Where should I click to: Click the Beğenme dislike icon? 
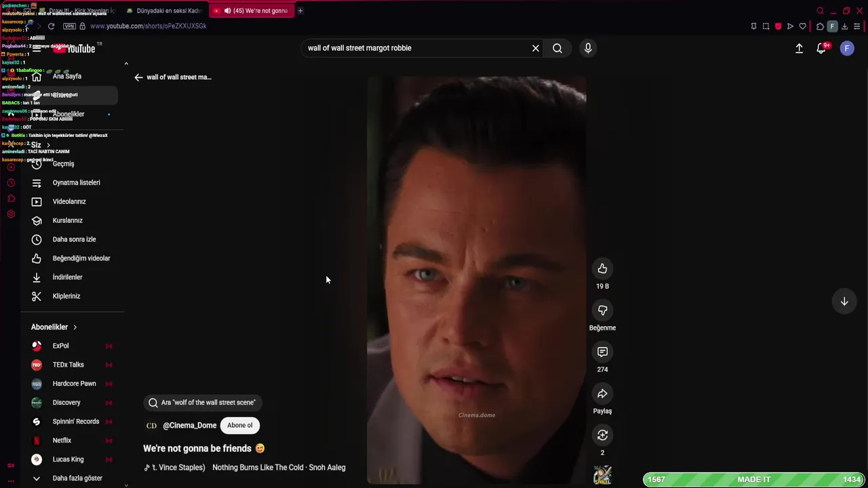602,310
